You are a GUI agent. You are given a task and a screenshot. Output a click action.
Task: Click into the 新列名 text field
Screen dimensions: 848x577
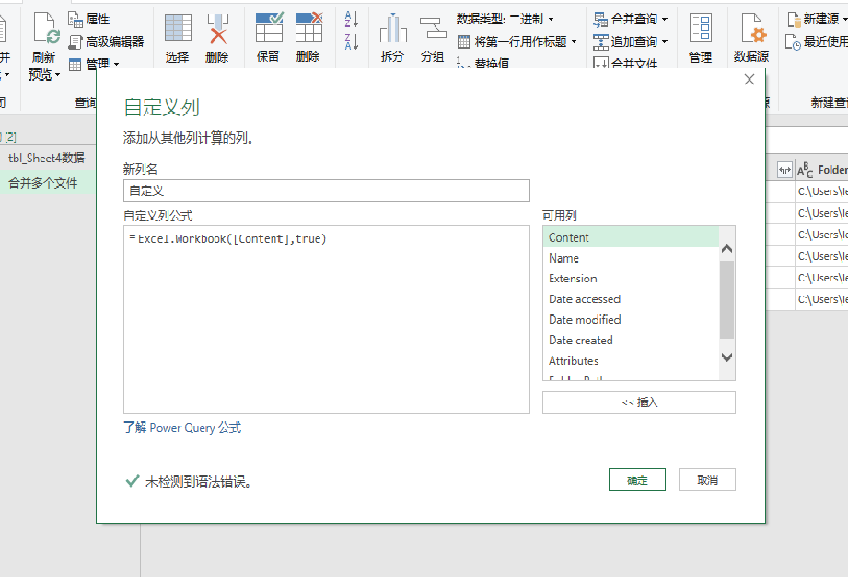(x=326, y=190)
